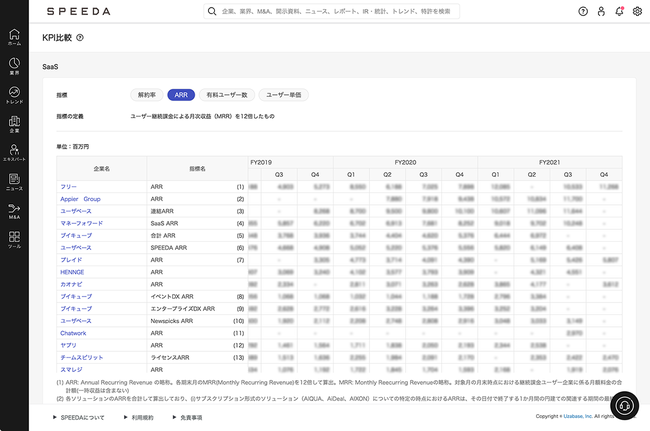Image resolution: width=650 pixels, height=431 pixels.
Task: Open ユーザベース link in SPEEDA ARR row
Action: click(76, 248)
